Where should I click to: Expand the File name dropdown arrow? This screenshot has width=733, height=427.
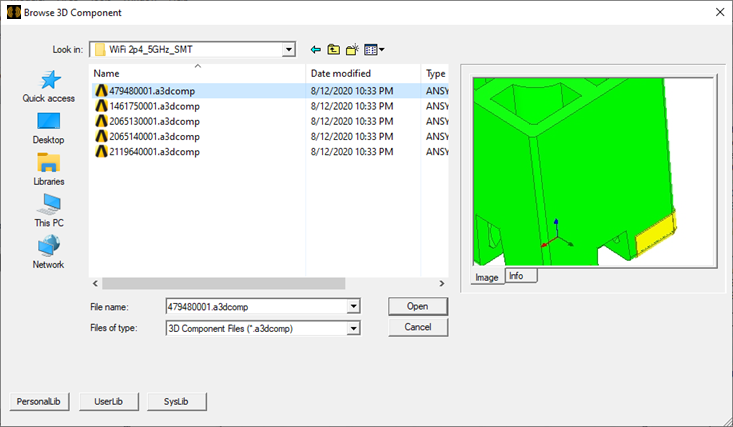point(353,306)
